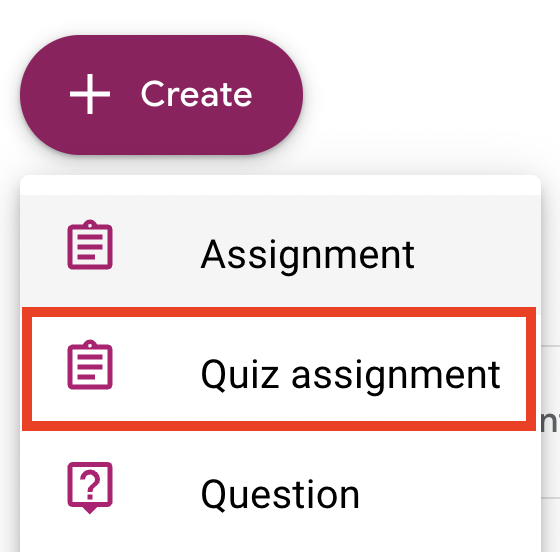Select the clipboard icon beside Assignment
Viewport: 560px width, 552px height.
[90, 245]
